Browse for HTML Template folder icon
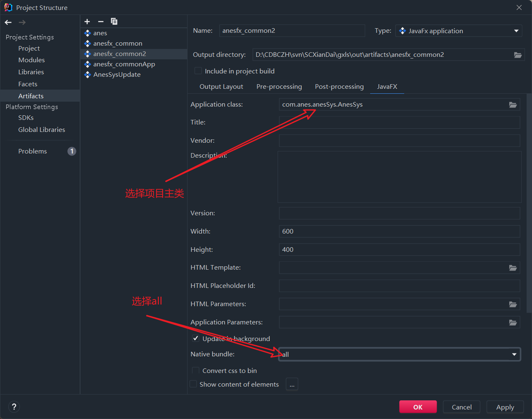Viewport: 532px width, 419px height. 513,268
